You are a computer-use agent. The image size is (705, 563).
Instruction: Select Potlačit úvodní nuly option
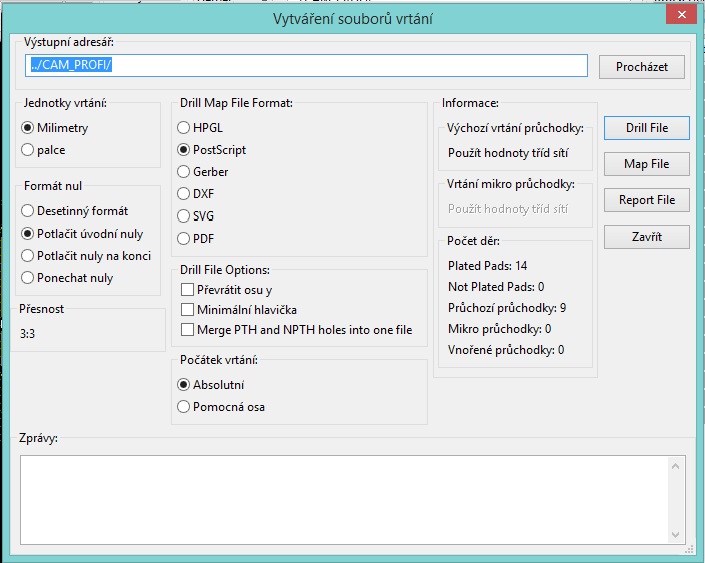28,233
